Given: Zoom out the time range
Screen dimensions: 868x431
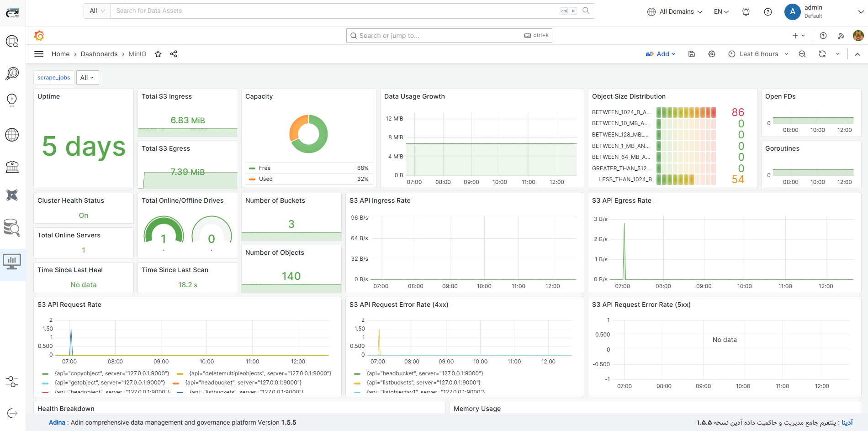Looking at the screenshot, I should point(802,54).
